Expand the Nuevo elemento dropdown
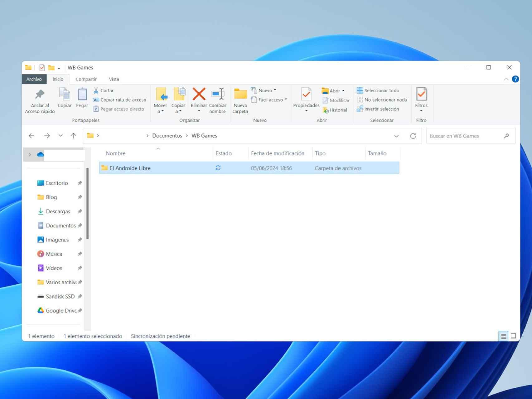This screenshot has width=532, height=399. tap(264, 90)
